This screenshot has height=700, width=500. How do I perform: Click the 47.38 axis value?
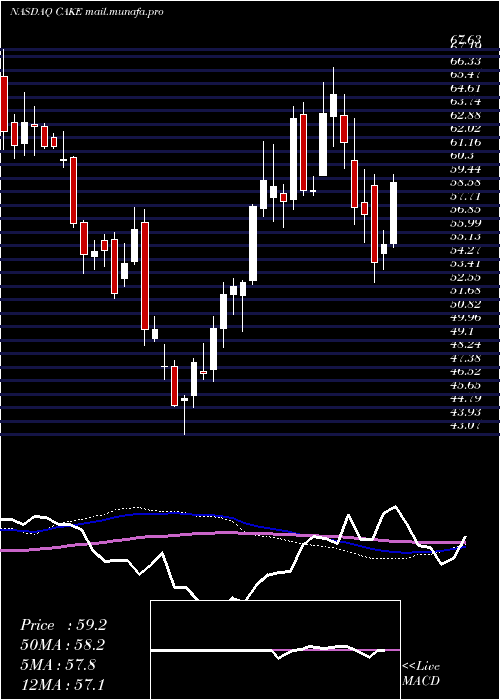tap(466, 358)
